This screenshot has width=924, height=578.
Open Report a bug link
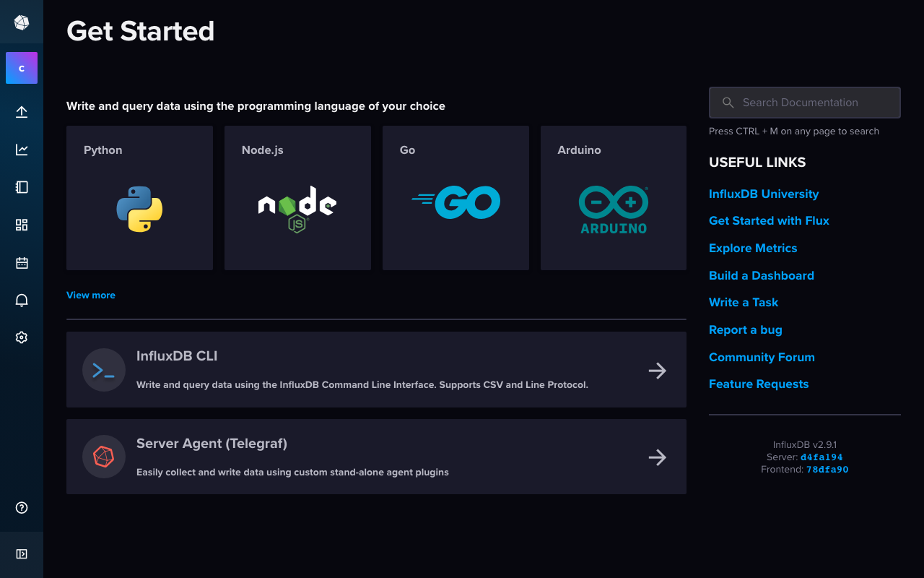(746, 329)
